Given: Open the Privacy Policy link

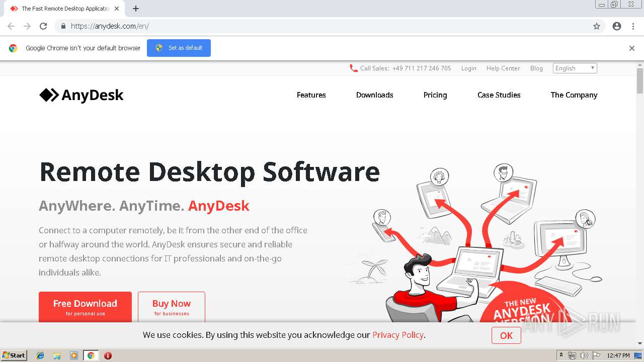Looking at the screenshot, I should point(398,335).
